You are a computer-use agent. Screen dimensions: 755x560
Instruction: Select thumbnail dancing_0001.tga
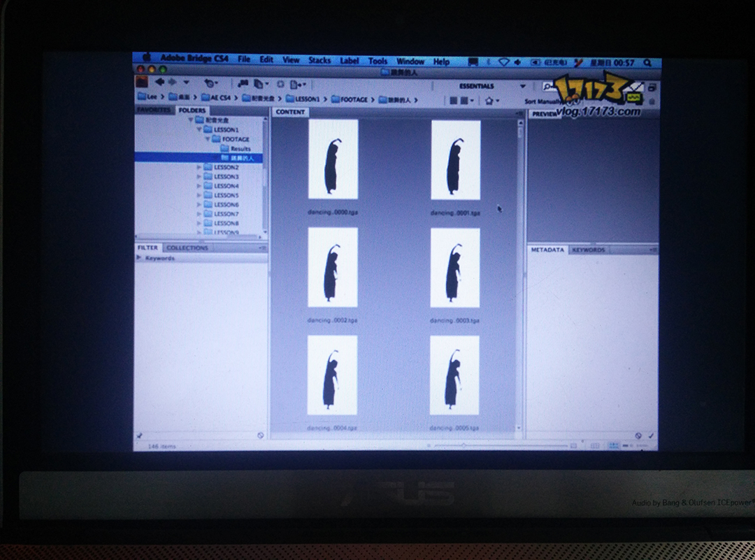pyautogui.click(x=456, y=160)
